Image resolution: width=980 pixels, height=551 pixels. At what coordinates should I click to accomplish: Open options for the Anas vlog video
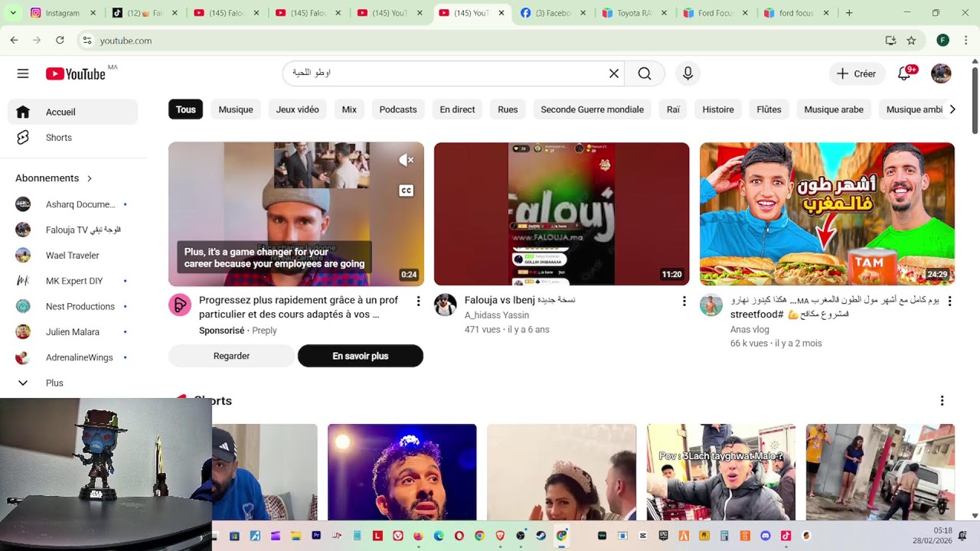tap(949, 302)
